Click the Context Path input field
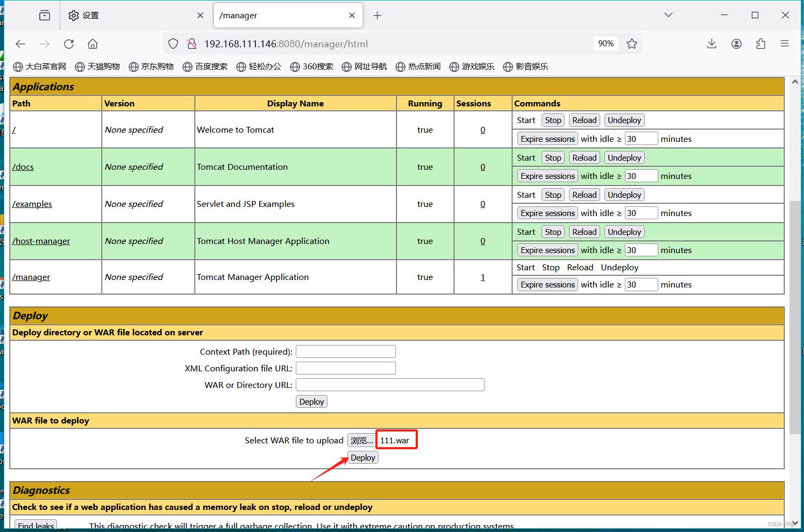The image size is (804, 532). 346,351
